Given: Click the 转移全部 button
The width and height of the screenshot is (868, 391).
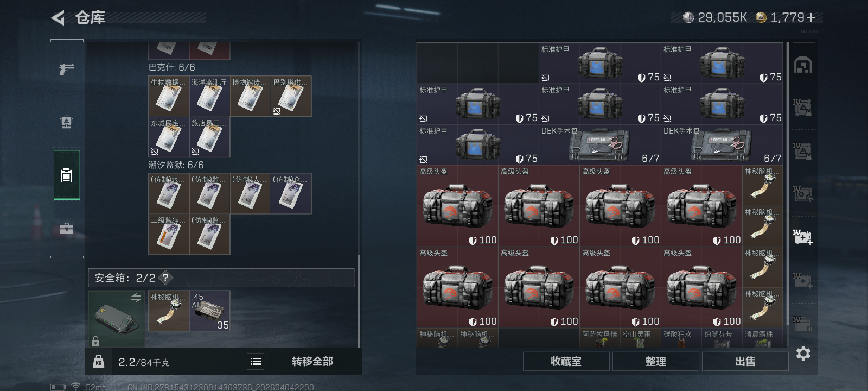Looking at the screenshot, I should pyautogui.click(x=312, y=361).
